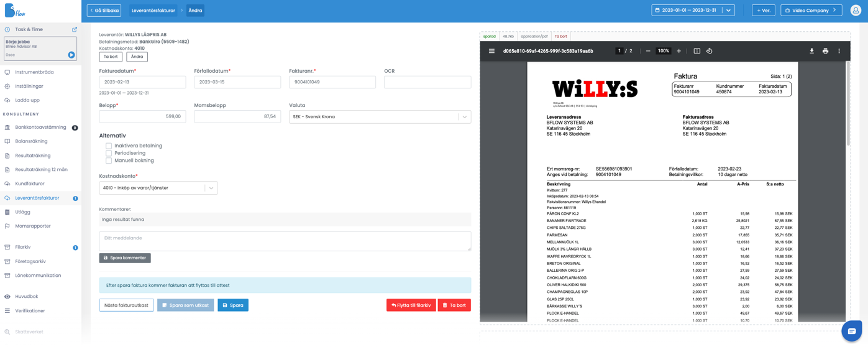Image resolution: width=868 pixels, height=349 pixels.
Task: Open Balansräkning report
Action: tap(31, 141)
